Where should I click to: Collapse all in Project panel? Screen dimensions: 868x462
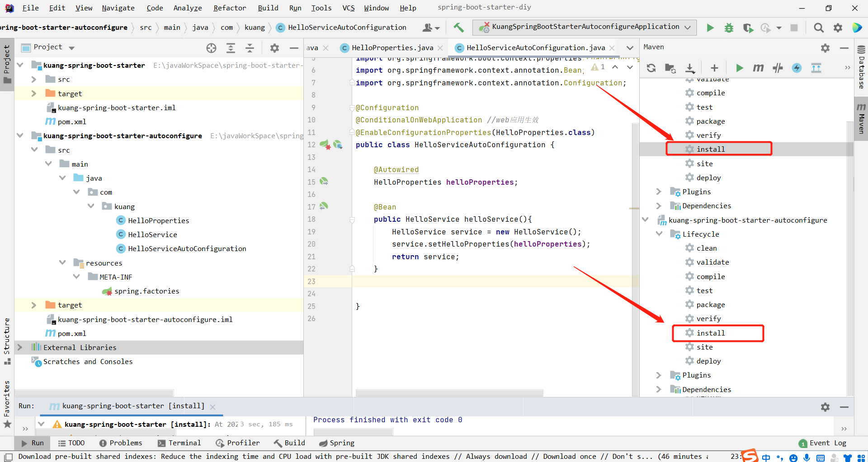pos(250,48)
